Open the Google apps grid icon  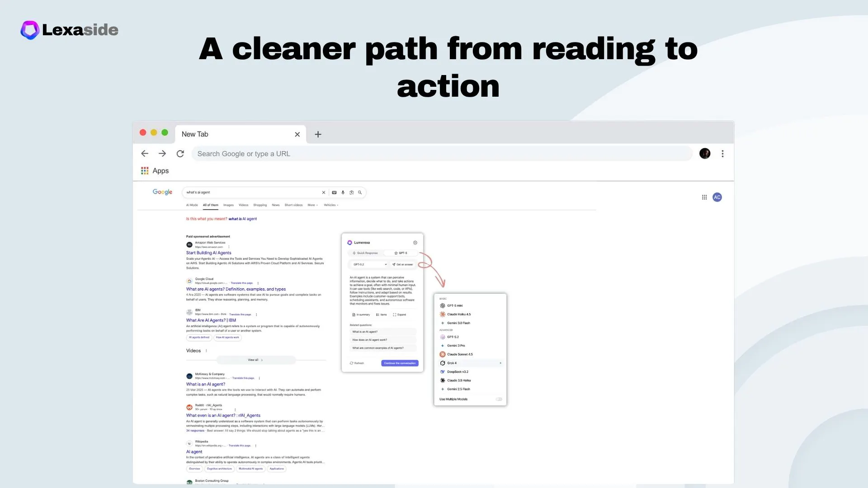[704, 197]
